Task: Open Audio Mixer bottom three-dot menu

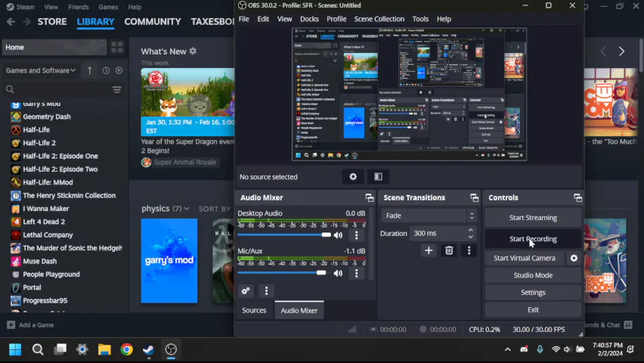Action: pyautogui.click(x=266, y=291)
